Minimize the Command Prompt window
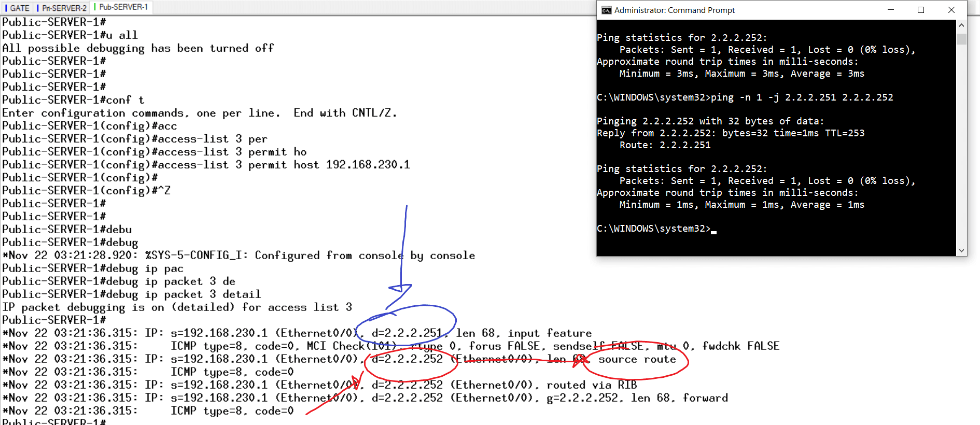The height and width of the screenshot is (425, 980). pyautogui.click(x=891, y=10)
